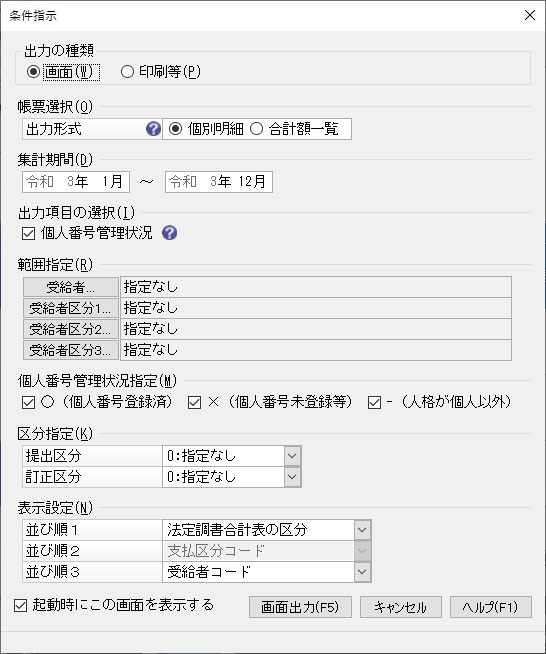546x654 pixels.
Task: Select the 画面(V) output radio button
Action: [33, 72]
